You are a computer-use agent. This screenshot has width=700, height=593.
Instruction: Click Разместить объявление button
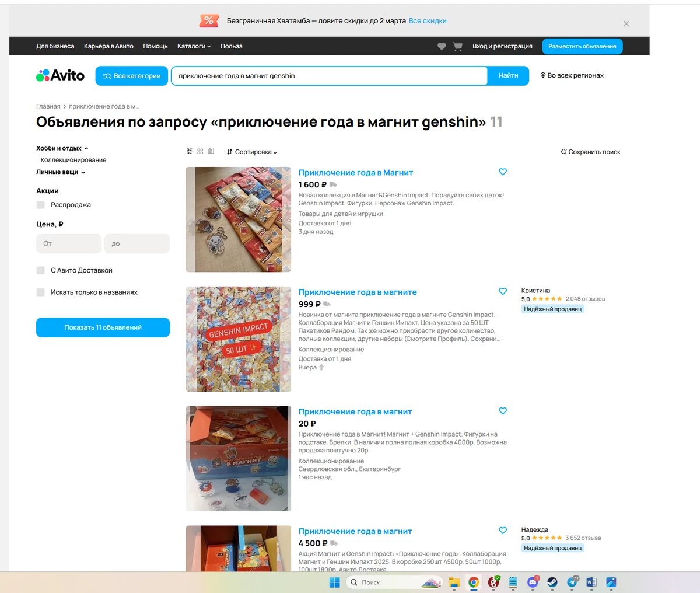pos(582,46)
